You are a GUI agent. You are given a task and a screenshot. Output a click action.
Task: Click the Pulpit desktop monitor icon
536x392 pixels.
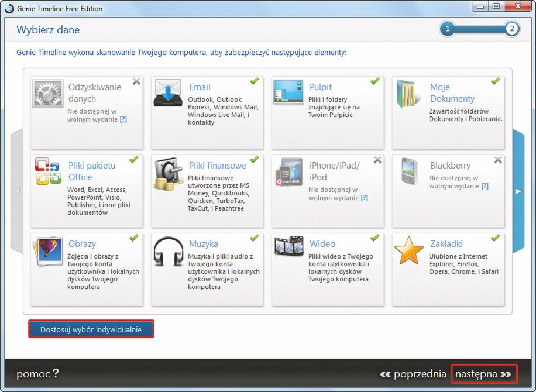288,92
